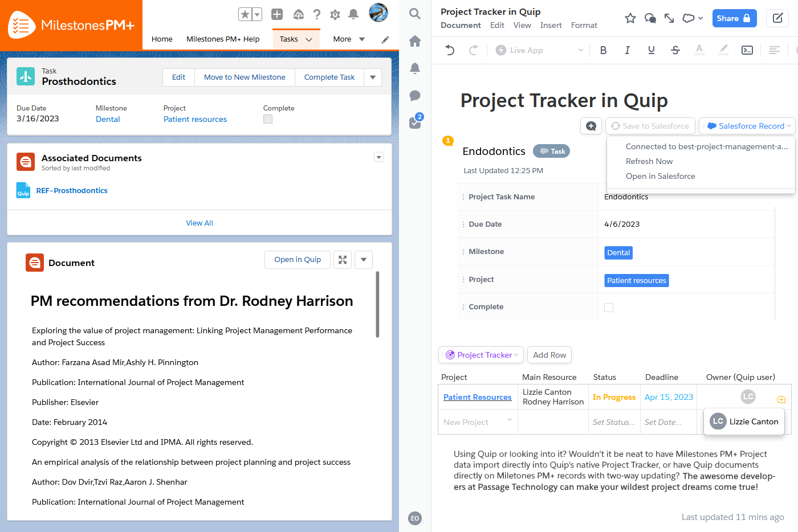Screen dimensions: 798x532
Task: Open the Quip Document menu
Action: click(x=461, y=25)
